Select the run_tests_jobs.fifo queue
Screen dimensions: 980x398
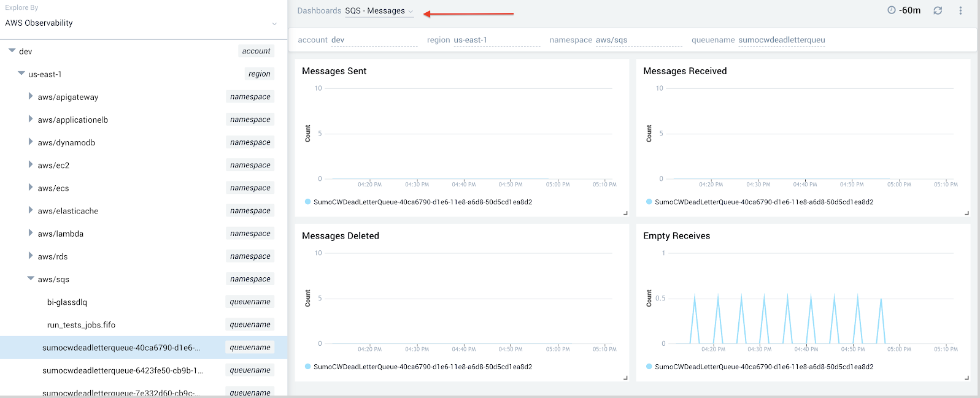(x=81, y=324)
